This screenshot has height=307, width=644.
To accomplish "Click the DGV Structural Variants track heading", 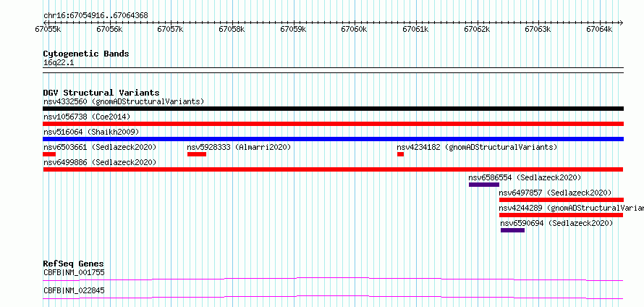I will pyautogui.click(x=101, y=93).
